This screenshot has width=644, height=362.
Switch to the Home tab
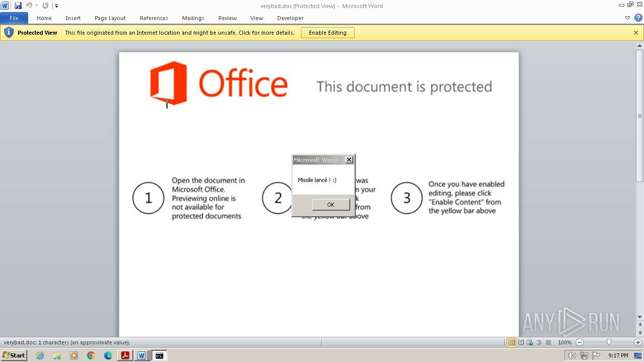tap(44, 18)
